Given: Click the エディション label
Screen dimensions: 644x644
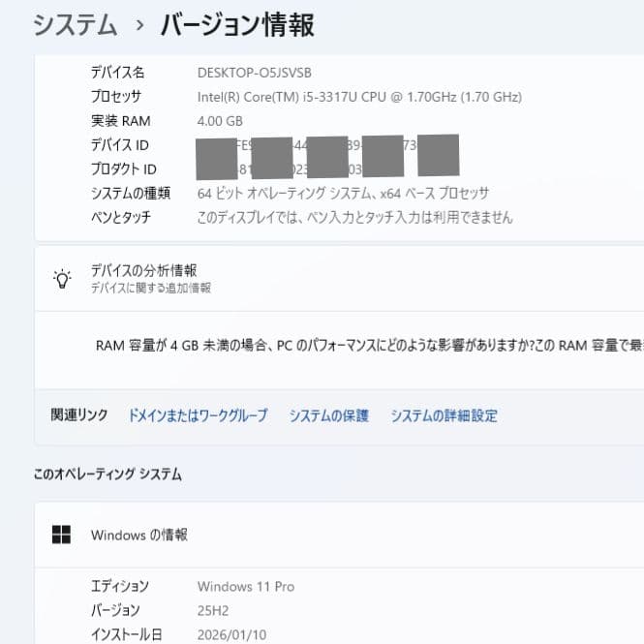Looking at the screenshot, I should 119,587.
